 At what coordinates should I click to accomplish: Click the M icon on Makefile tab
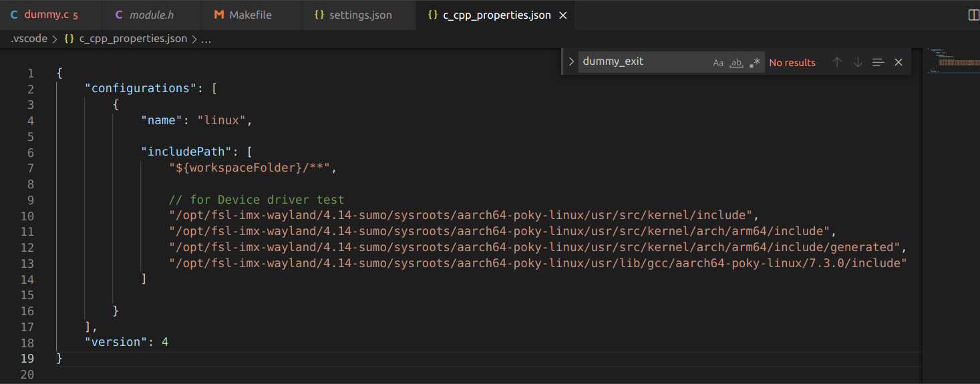click(219, 15)
